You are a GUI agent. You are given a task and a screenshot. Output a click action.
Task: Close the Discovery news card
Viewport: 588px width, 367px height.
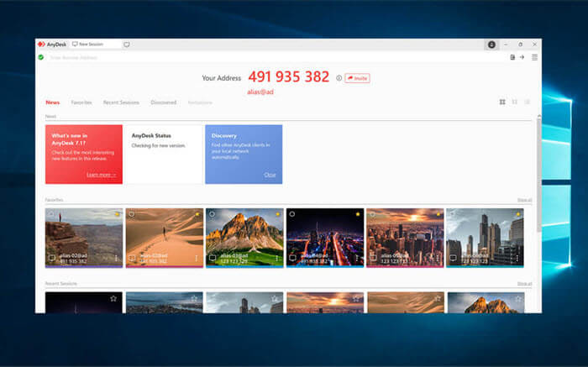click(x=270, y=175)
